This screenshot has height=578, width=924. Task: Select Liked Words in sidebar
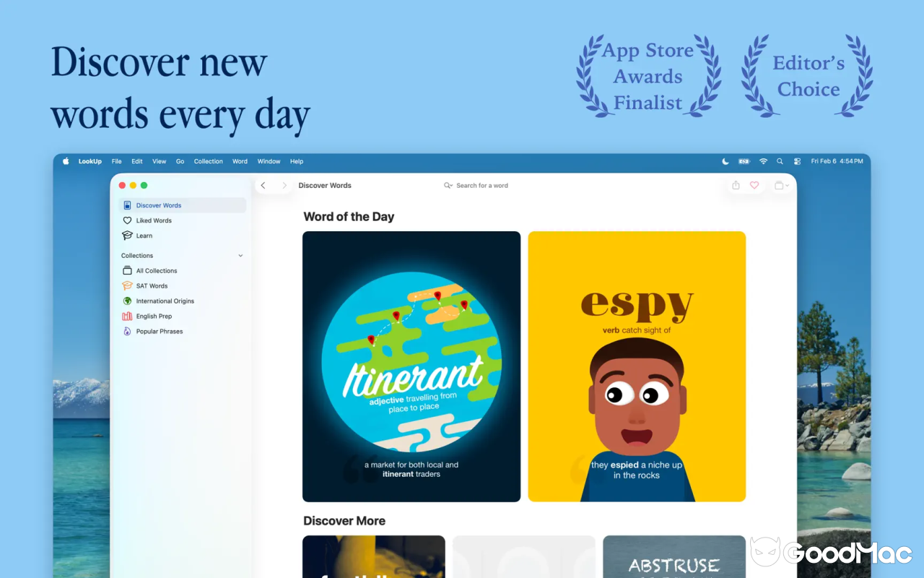tap(183, 220)
